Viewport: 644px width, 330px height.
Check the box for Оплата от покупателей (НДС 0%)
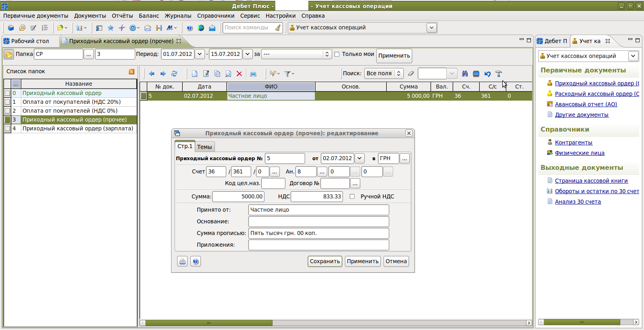tap(7, 111)
